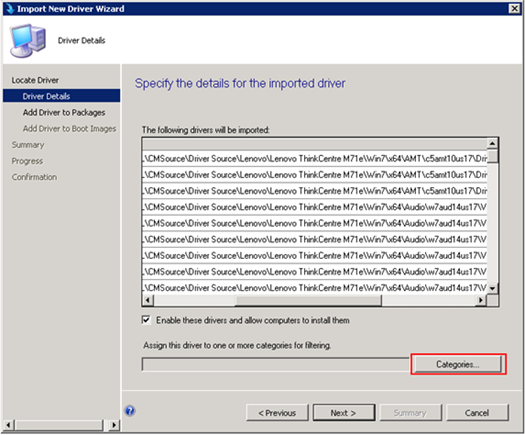Go to Next wizard page

pyautogui.click(x=344, y=413)
